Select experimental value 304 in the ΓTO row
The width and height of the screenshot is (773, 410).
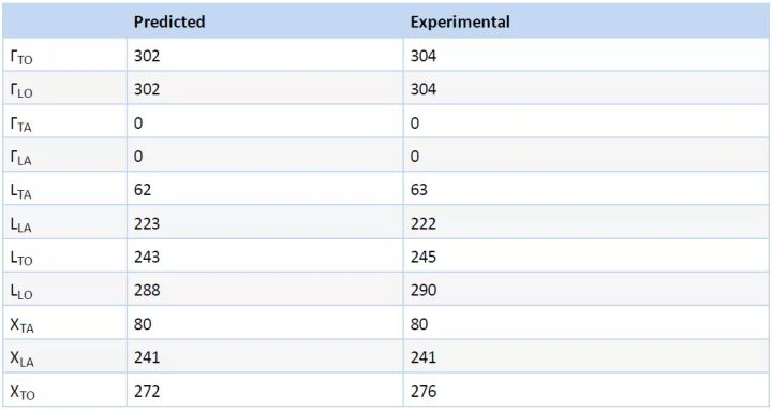coord(423,56)
